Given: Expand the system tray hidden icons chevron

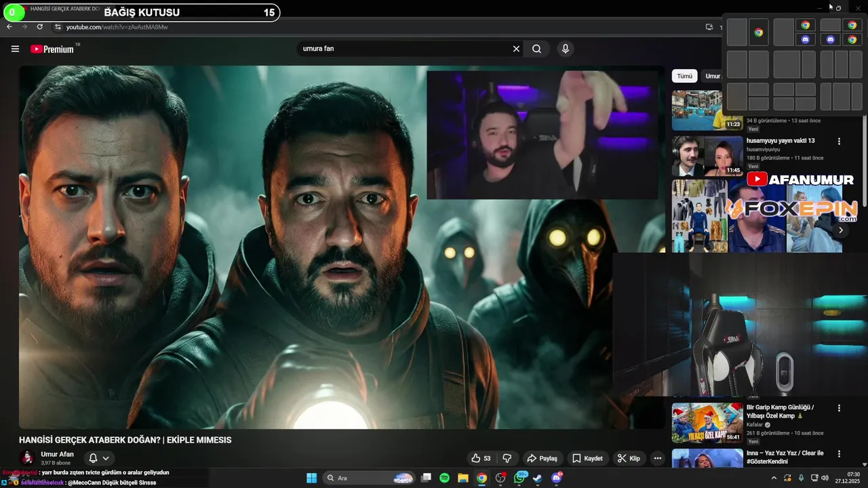Looking at the screenshot, I should click(774, 478).
